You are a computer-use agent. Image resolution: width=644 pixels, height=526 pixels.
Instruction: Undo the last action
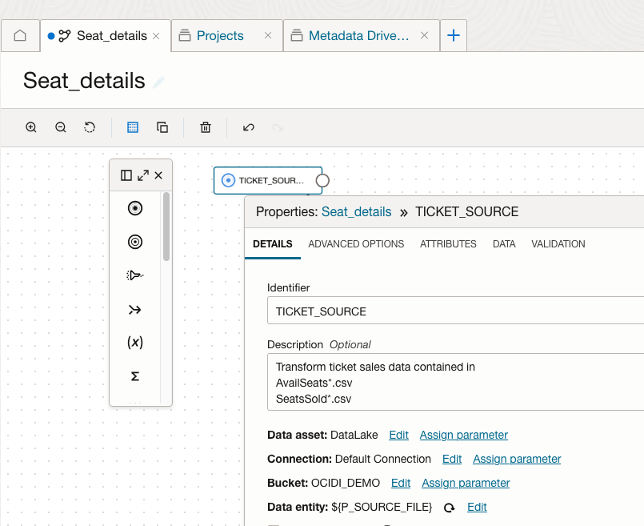(248, 127)
